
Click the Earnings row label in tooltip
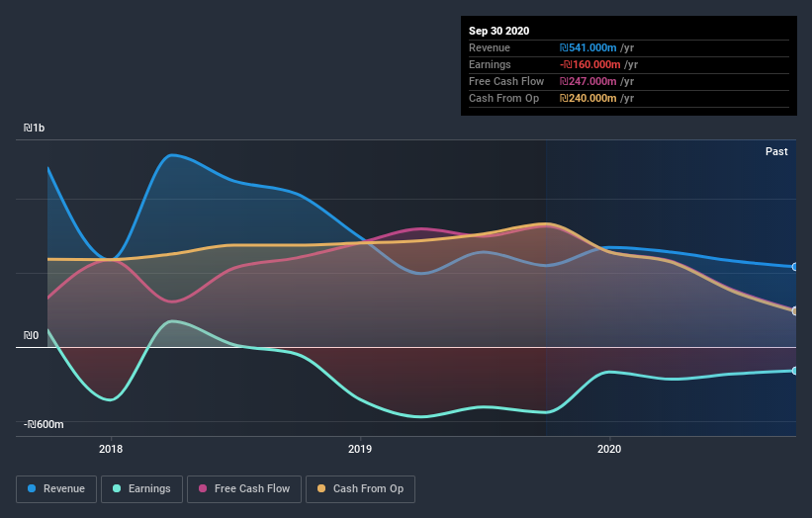(x=490, y=64)
